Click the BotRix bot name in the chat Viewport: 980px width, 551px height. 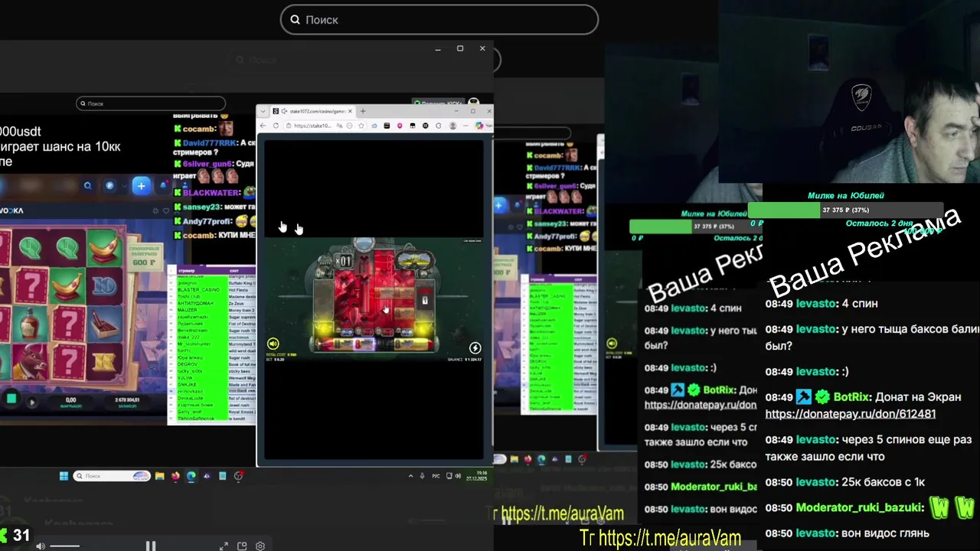tap(851, 397)
